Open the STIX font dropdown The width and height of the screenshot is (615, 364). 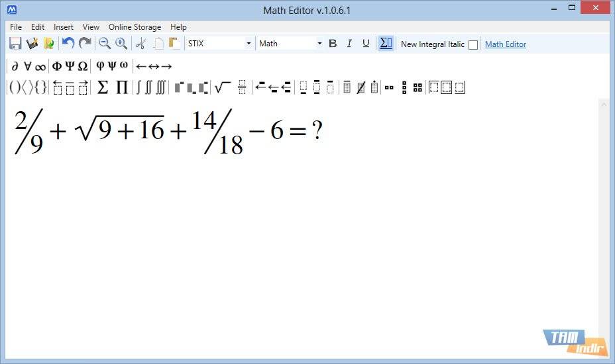(x=249, y=44)
